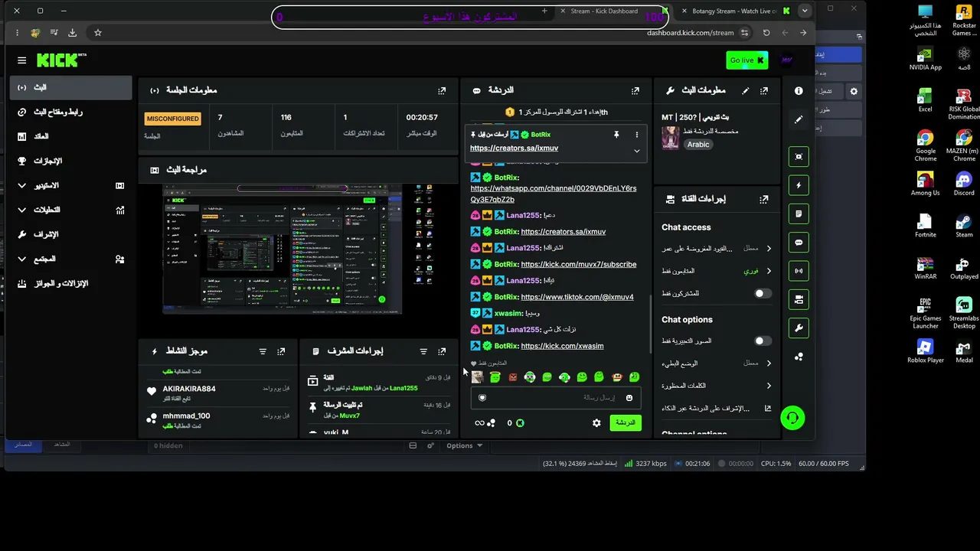Open the kick.com/xwasim chat link
This screenshot has width=980, height=551.
pos(562,346)
